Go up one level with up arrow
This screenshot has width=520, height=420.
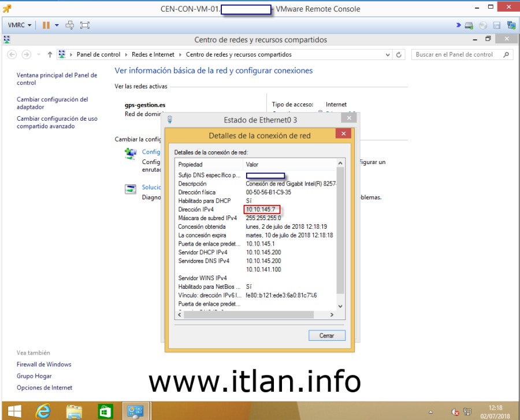pos(50,55)
